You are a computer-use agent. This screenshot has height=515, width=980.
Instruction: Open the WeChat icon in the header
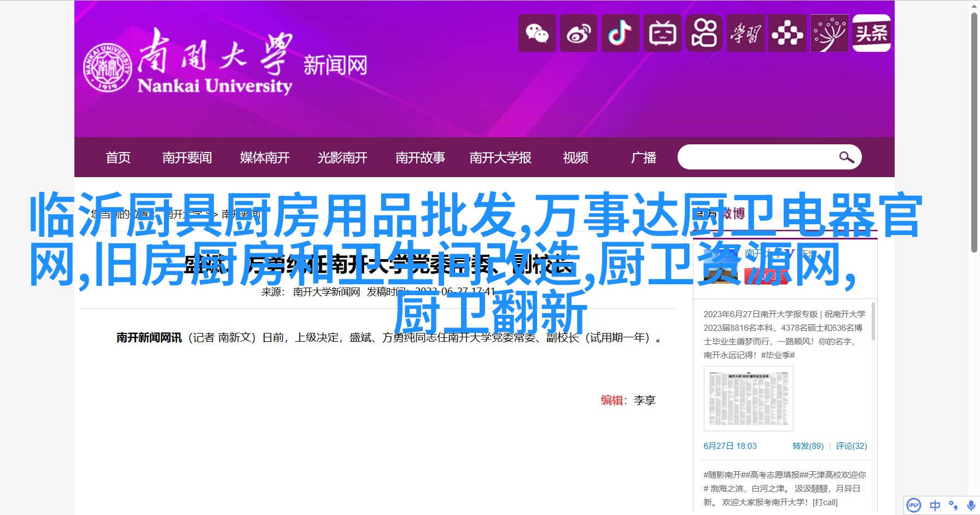[537, 33]
